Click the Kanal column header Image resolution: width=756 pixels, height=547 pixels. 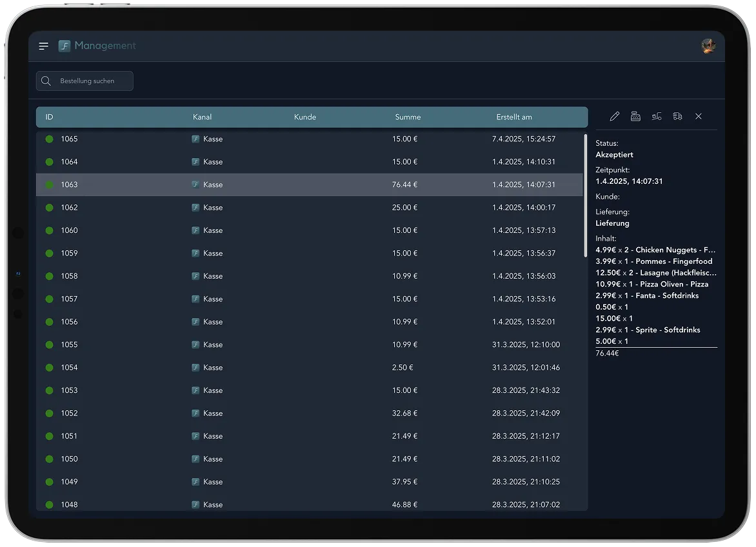click(x=202, y=117)
